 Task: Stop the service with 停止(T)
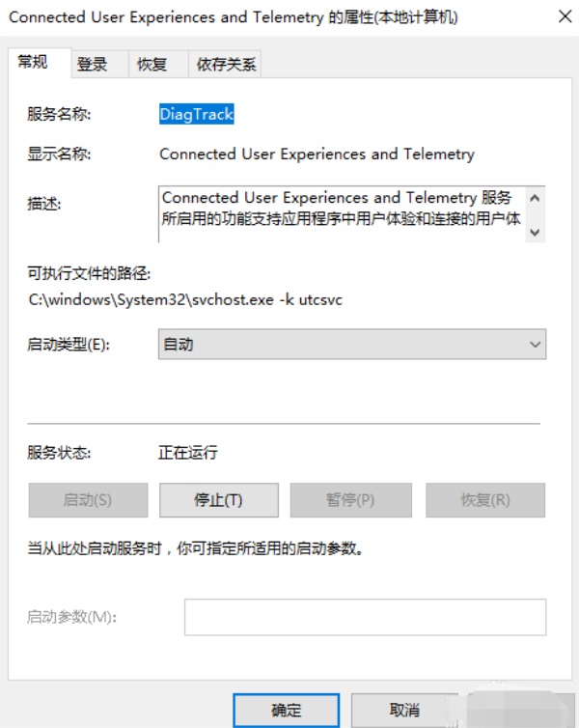[218, 500]
